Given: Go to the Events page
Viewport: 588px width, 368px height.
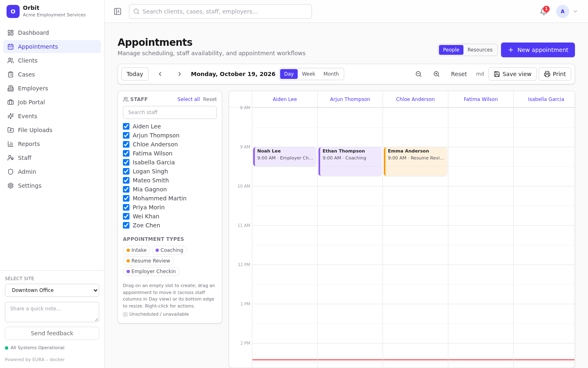Looking at the screenshot, I should (52, 116).
